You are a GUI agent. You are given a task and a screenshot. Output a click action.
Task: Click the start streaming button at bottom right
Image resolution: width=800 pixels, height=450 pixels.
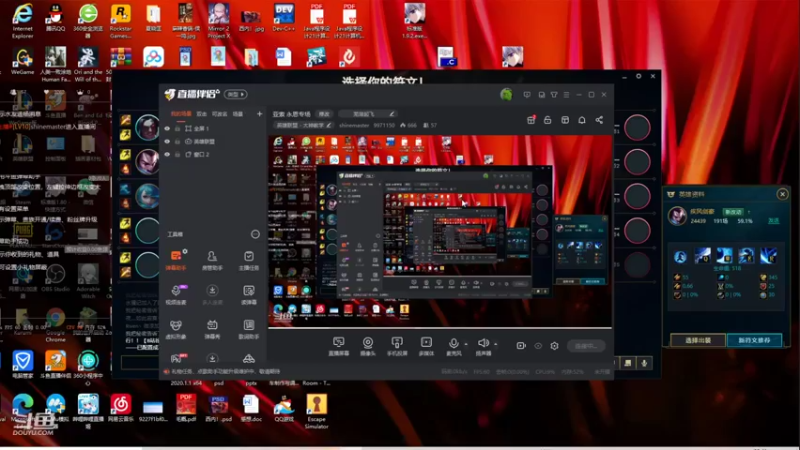click(586, 346)
